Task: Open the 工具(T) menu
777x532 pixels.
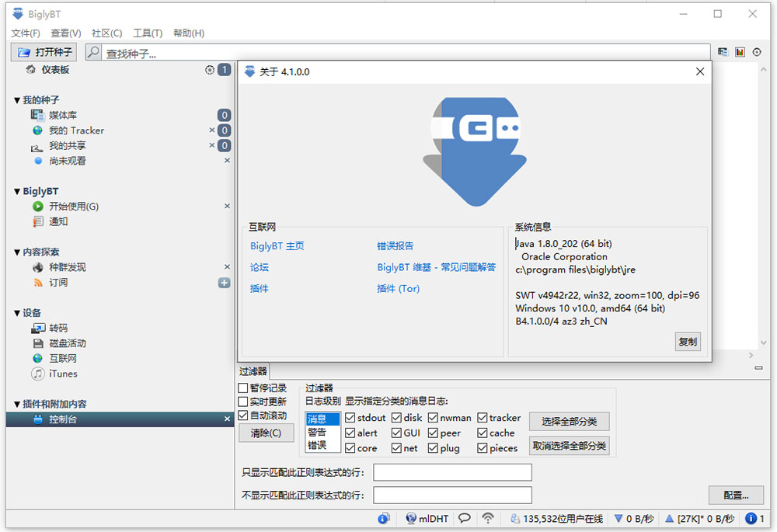Action: click(x=148, y=33)
